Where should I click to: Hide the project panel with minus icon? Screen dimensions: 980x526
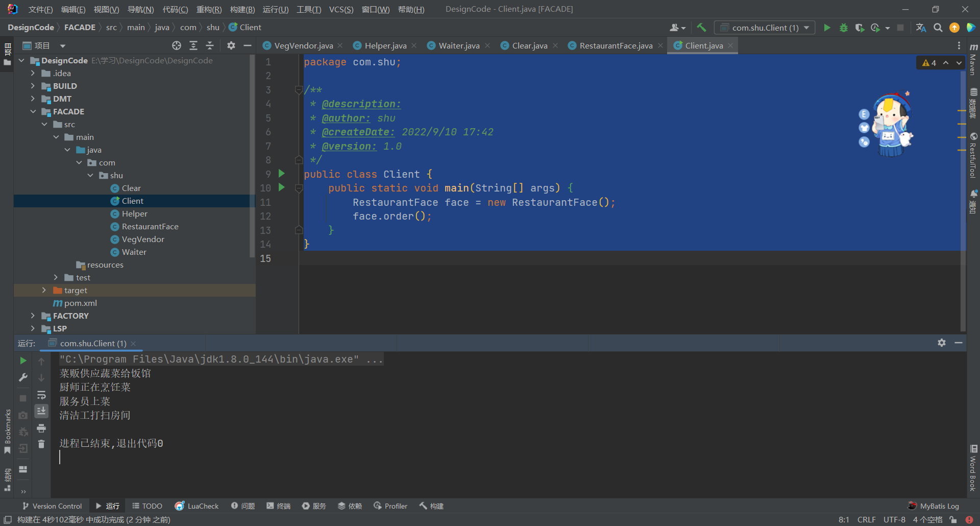248,45
